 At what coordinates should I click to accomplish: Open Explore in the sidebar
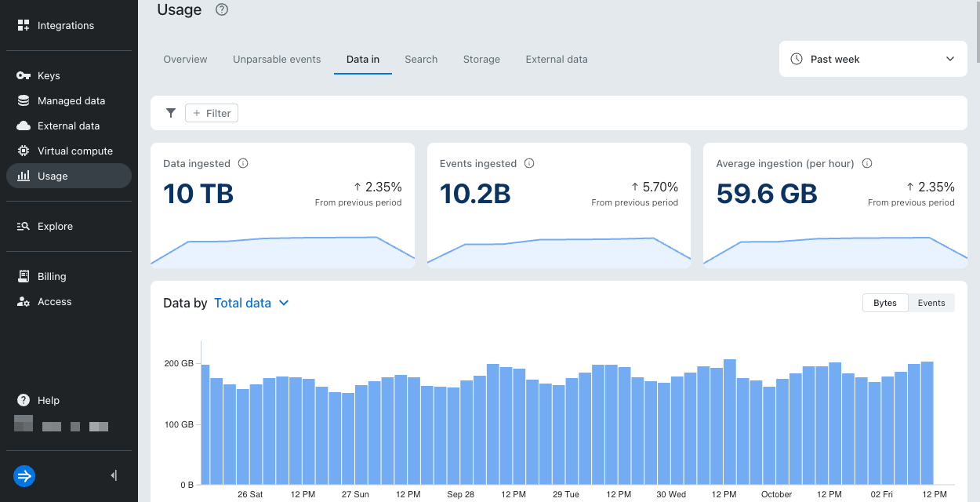(69, 226)
